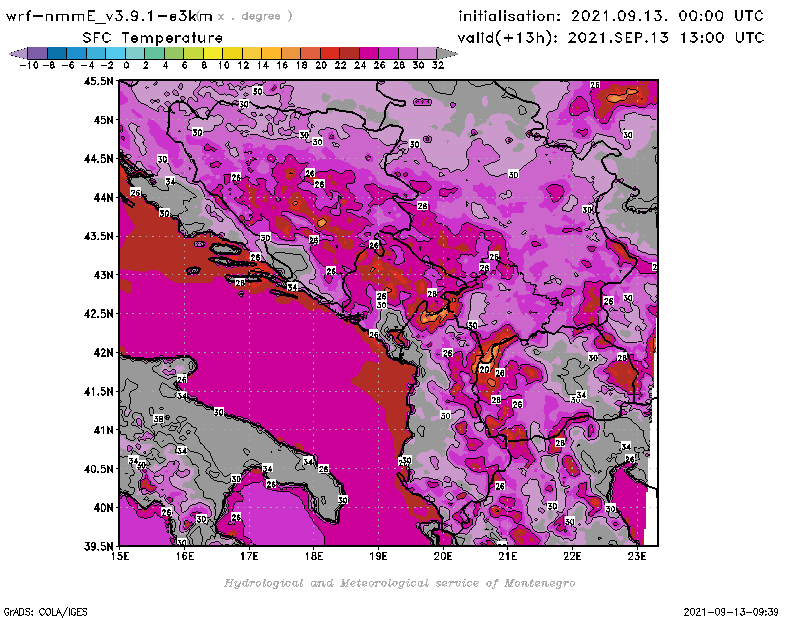Click the '43N' latitude axis label
The height and width of the screenshot is (618, 800).
pos(104,275)
